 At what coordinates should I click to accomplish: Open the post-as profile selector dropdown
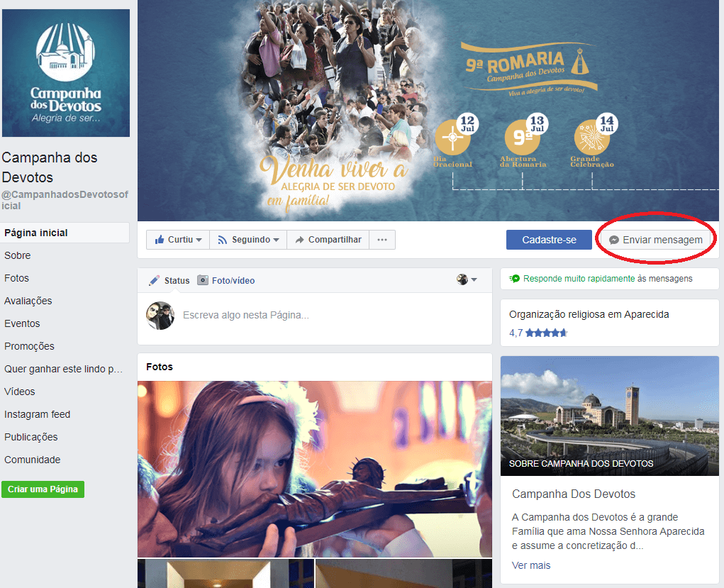467,279
